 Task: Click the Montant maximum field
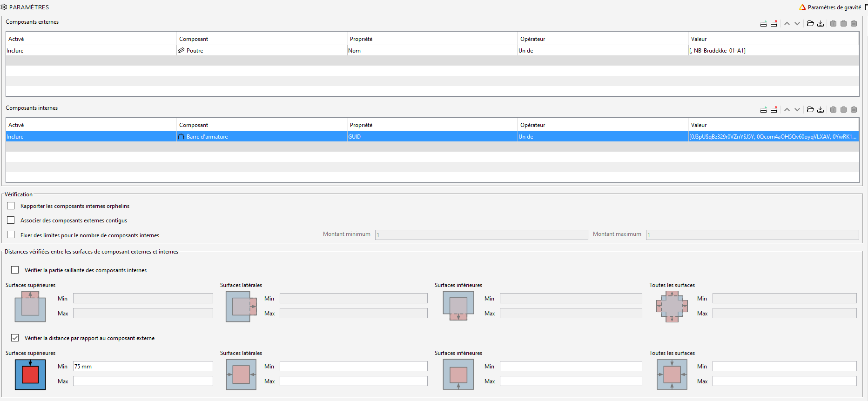[x=753, y=235]
